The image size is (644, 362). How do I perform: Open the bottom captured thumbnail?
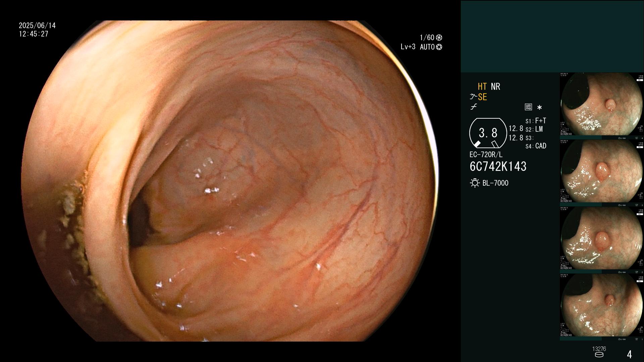point(602,307)
